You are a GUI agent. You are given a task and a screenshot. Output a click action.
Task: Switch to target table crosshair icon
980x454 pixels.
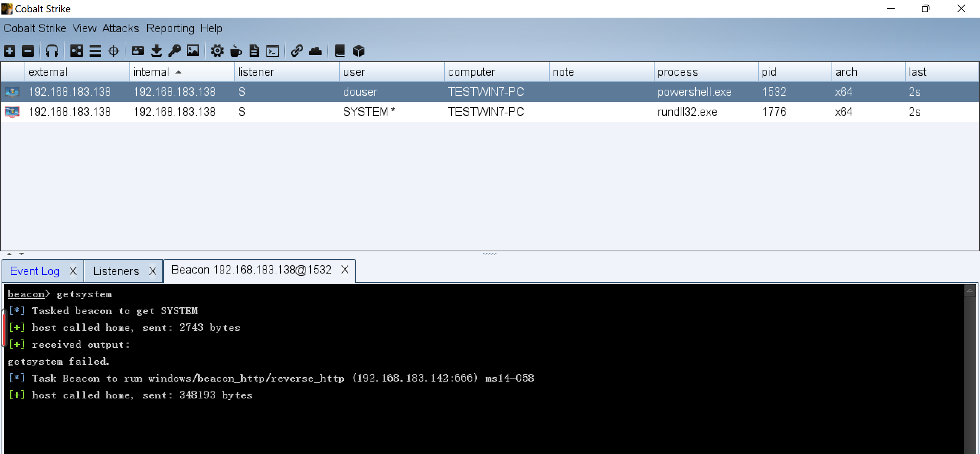[x=114, y=51]
